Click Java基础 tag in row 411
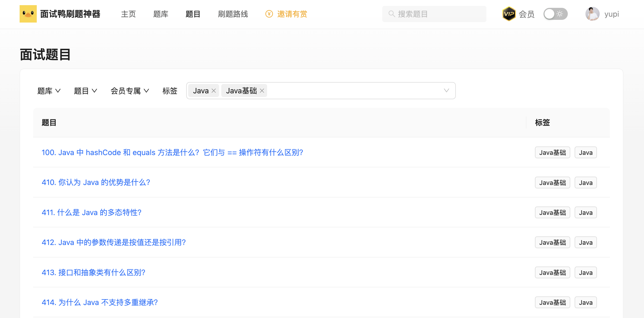 (552, 212)
